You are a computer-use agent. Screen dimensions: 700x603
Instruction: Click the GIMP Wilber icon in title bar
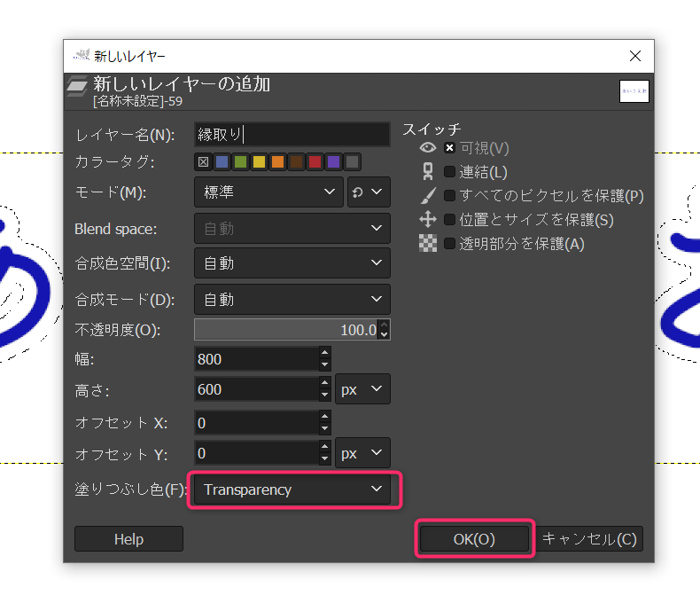82,55
